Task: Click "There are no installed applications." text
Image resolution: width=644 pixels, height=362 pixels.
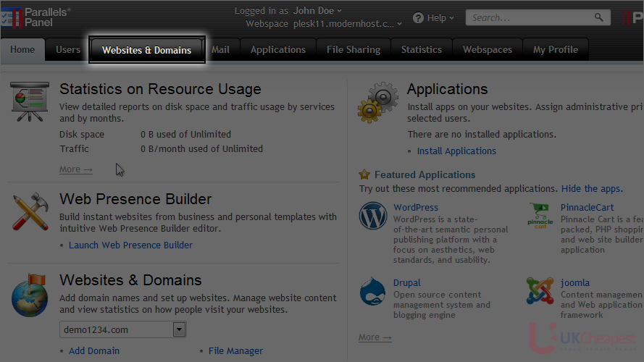Action: point(482,135)
